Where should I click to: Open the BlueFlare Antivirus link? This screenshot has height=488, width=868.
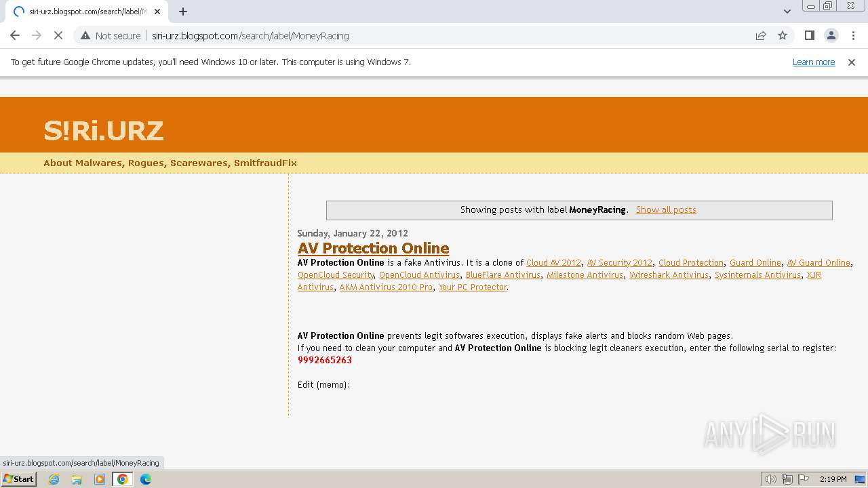click(503, 274)
